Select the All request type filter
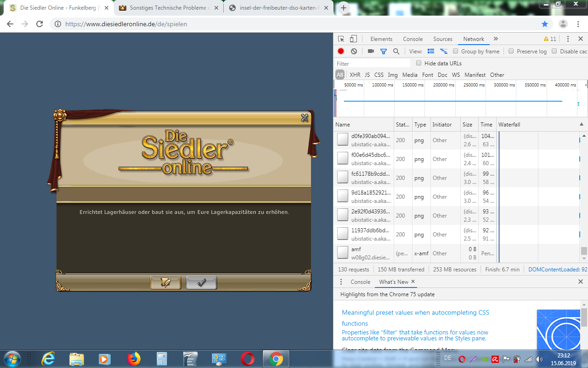This screenshot has width=588, height=368. click(340, 75)
